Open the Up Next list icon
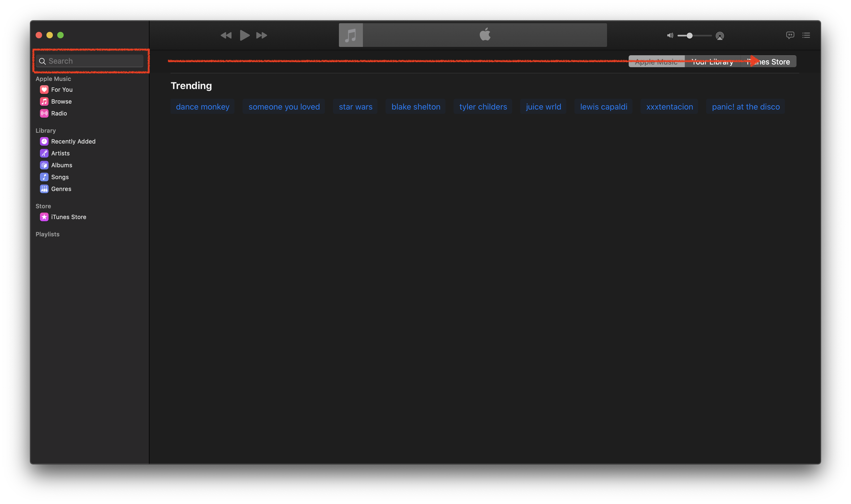Viewport: 851px width, 504px height. [806, 35]
